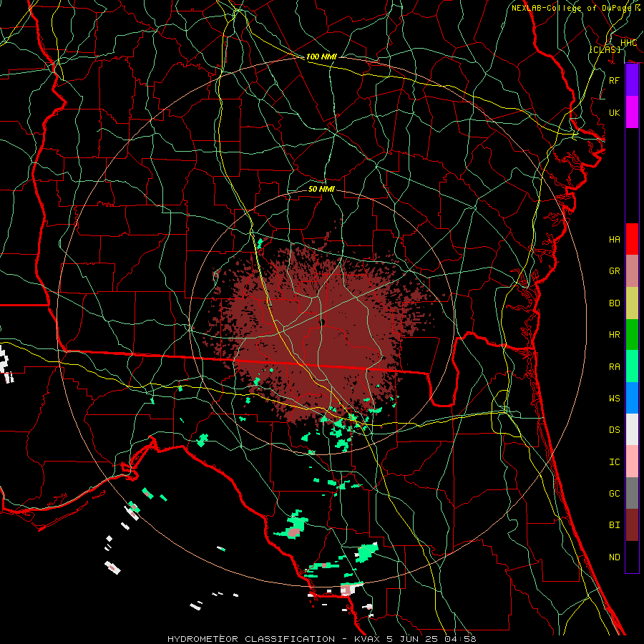Click the 50 NMI range ring label

coord(321,189)
